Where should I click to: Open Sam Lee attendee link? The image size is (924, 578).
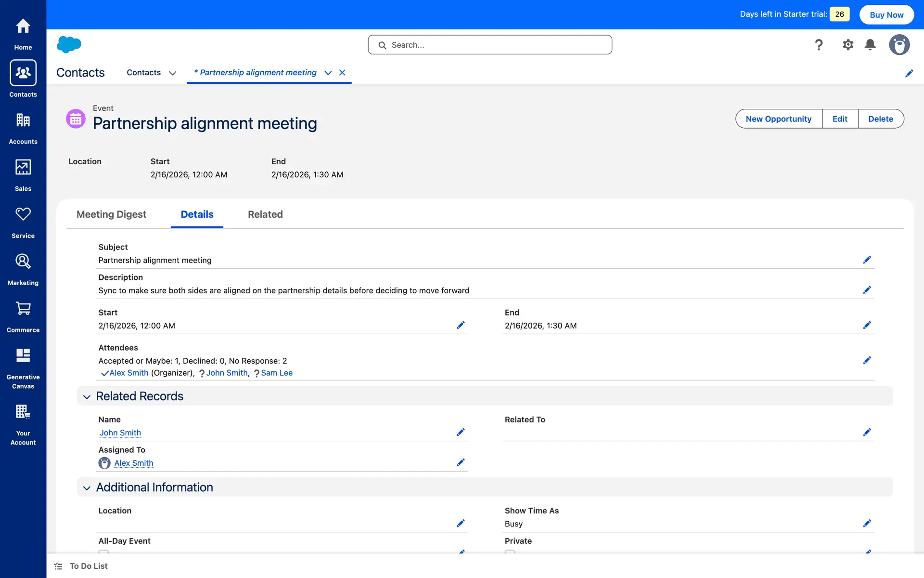277,373
